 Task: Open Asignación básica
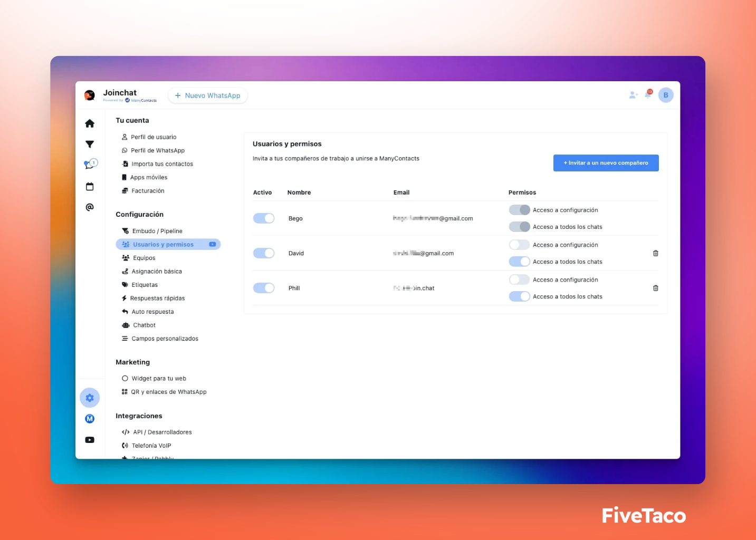[x=152, y=272]
